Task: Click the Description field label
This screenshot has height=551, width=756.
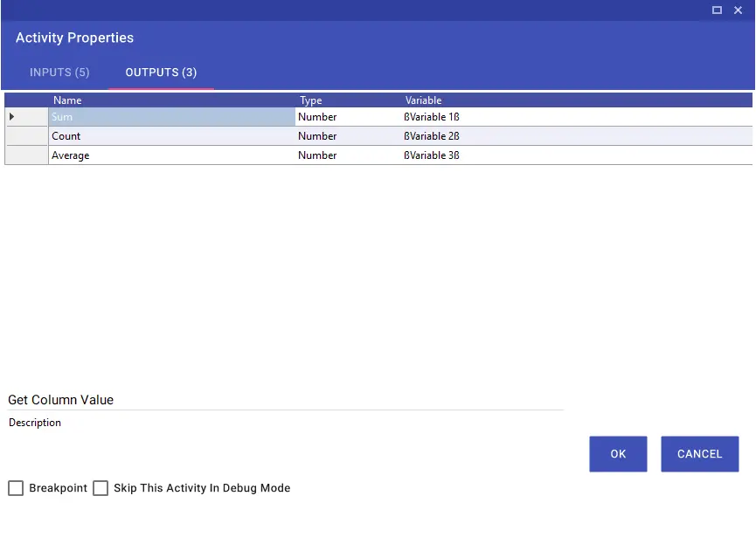Action: (35, 423)
